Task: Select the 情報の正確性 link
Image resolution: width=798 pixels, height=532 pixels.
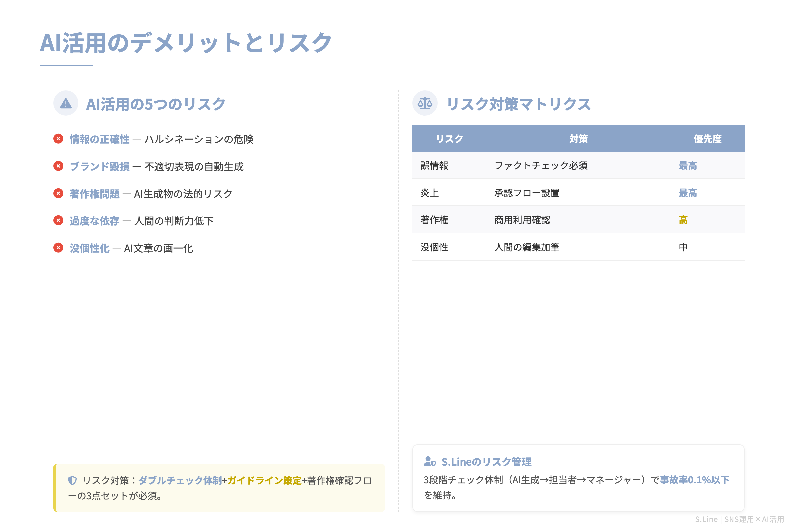Action: pos(99,139)
